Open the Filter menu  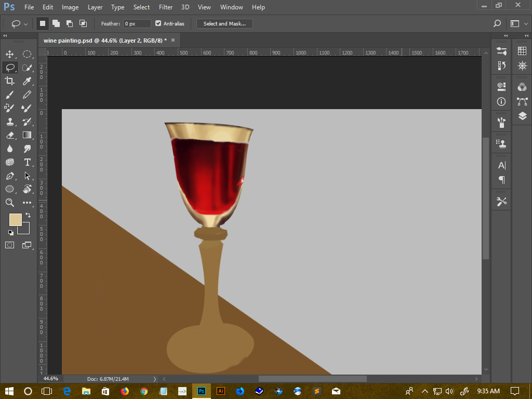pyautogui.click(x=166, y=7)
